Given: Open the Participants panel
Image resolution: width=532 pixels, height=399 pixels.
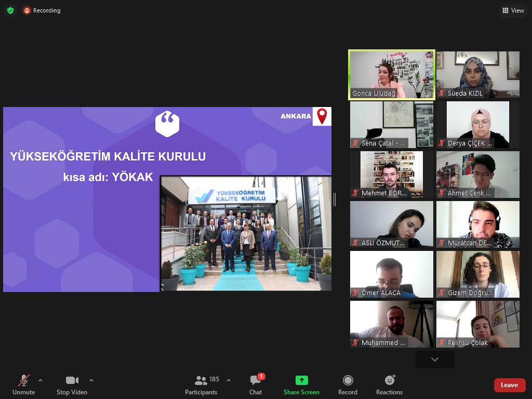Looking at the screenshot, I should (202, 385).
